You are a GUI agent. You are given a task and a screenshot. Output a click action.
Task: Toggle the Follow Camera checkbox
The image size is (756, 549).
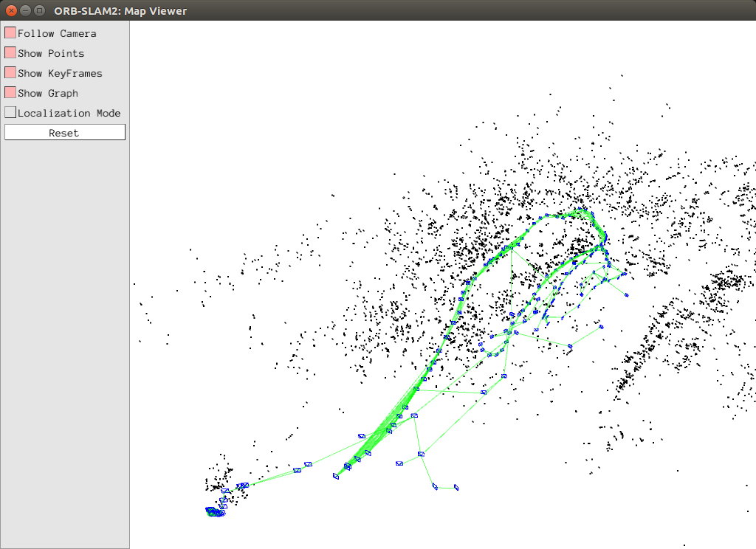10,32
